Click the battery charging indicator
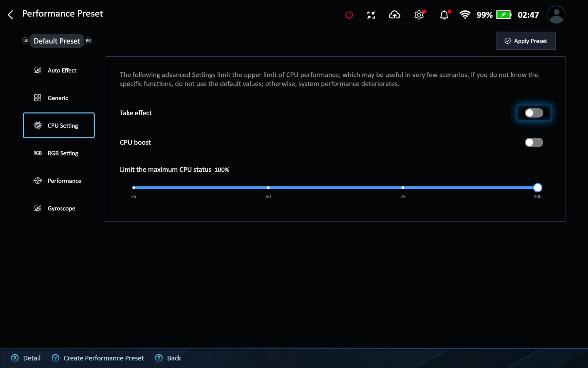 click(x=503, y=15)
